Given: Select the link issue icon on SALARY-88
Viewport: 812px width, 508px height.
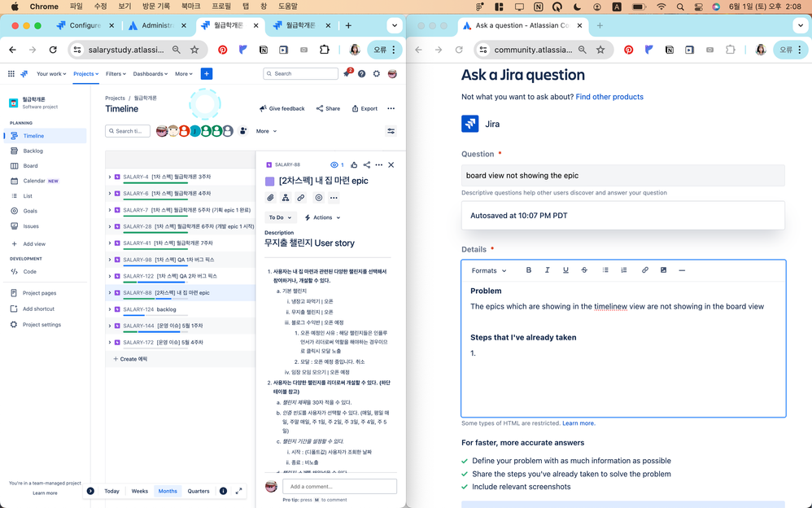Looking at the screenshot, I should point(300,198).
